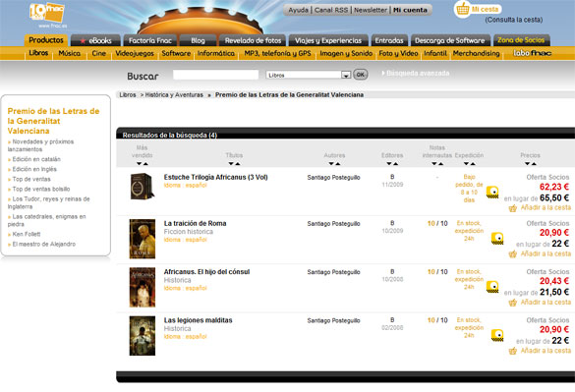
Task: Open the Descarga de Software tab
Action: point(450,40)
